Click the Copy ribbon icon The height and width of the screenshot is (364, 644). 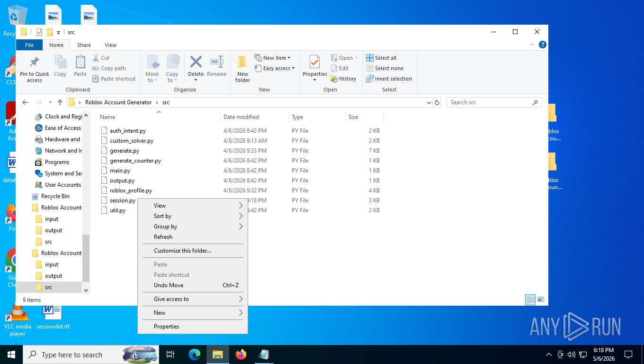click(60, 62)
